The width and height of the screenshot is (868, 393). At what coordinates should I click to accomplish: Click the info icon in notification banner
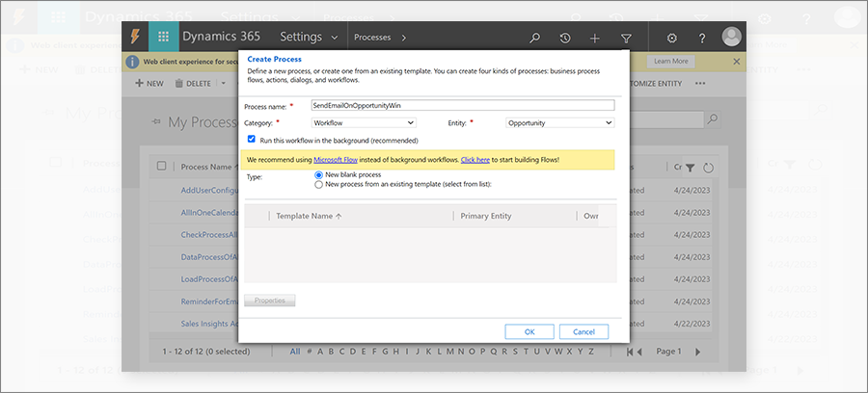132,62
